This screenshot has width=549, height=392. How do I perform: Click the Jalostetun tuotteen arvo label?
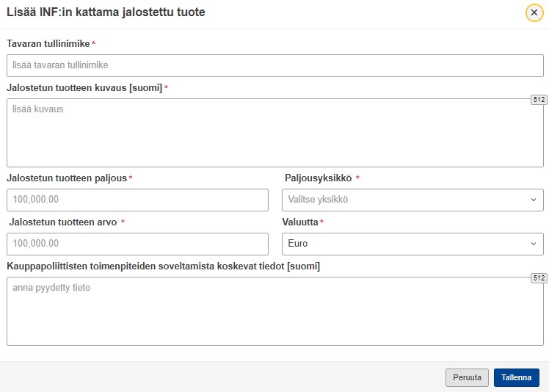63,222
